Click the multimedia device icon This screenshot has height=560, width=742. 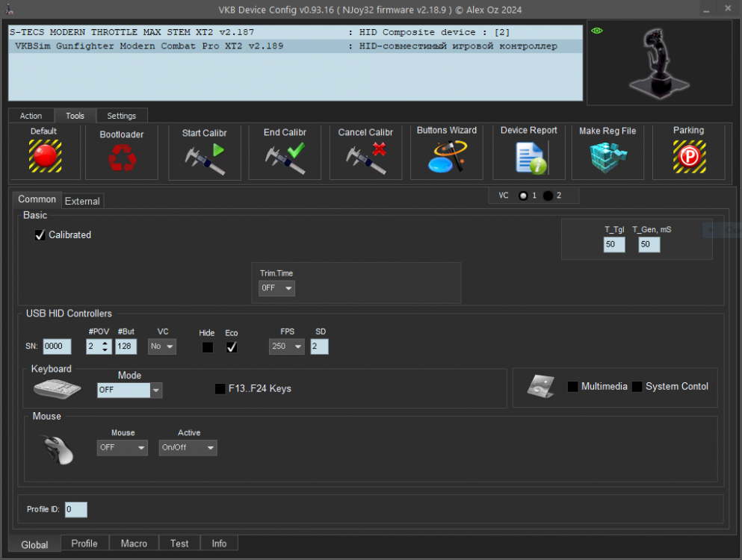tap(541, 387)
